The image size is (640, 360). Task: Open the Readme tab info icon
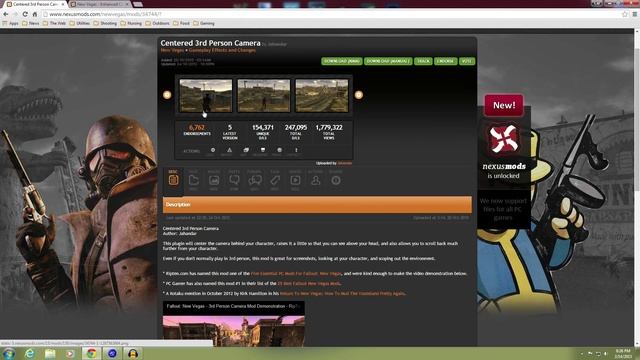pos(336,180)
